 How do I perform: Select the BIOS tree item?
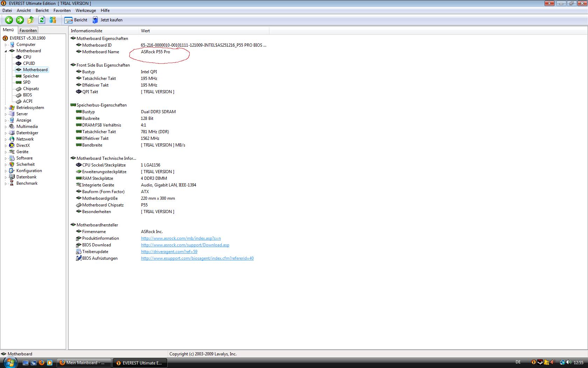[27, 95]
